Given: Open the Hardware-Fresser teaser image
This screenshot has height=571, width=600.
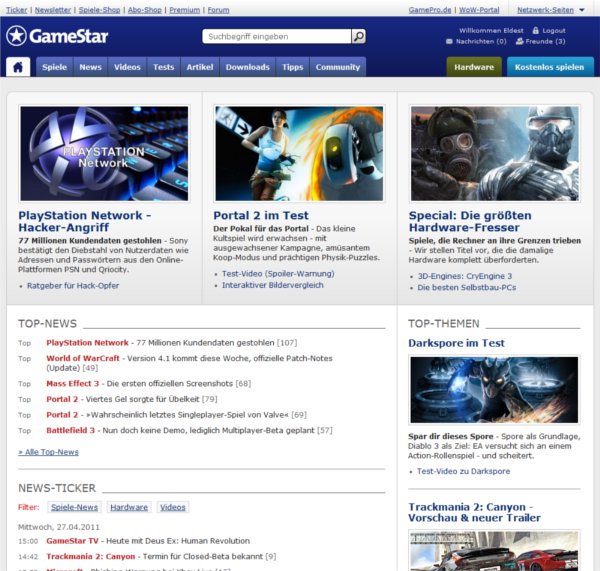Looking at the screenshot, I should point(494,153).
